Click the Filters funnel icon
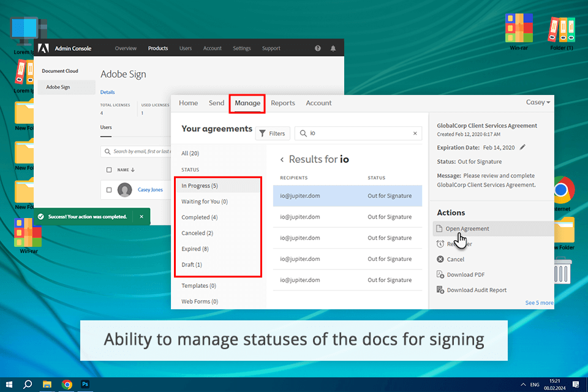 263,134
